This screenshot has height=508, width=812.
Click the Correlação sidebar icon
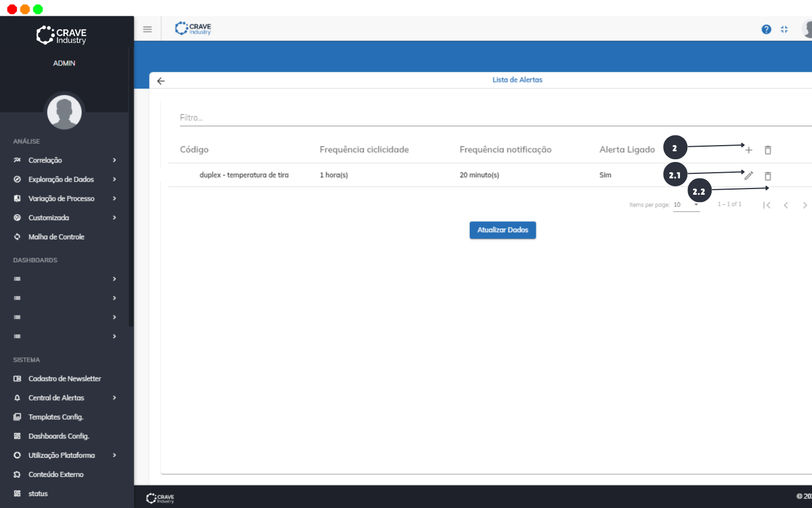point(17,160)
